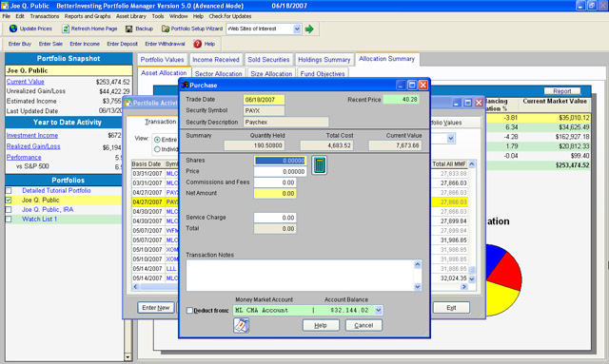Click Check for Updates menu
Screen dimensions: 609x364
coord(230,16)
